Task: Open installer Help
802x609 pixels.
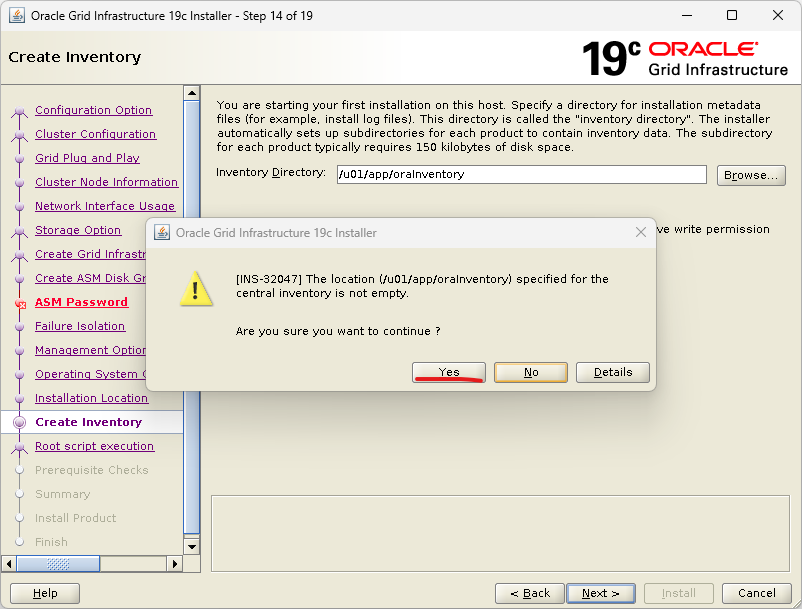Action: point(45,593)
